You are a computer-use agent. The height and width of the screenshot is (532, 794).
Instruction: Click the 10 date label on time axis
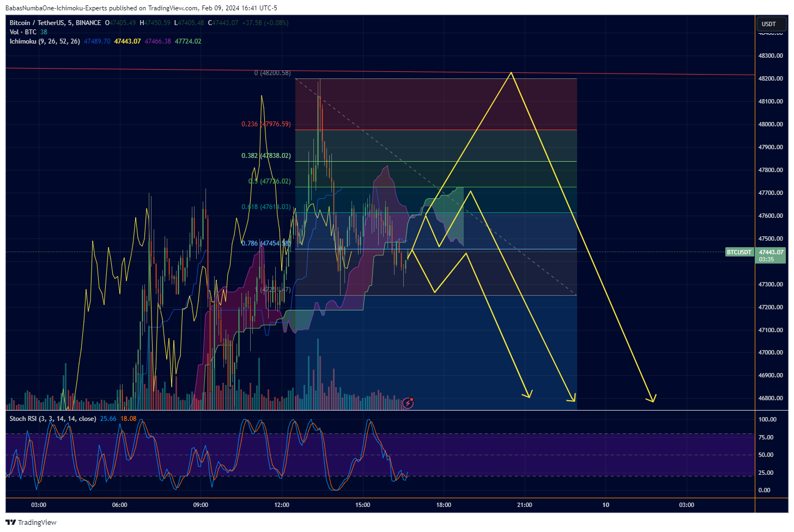605,505
